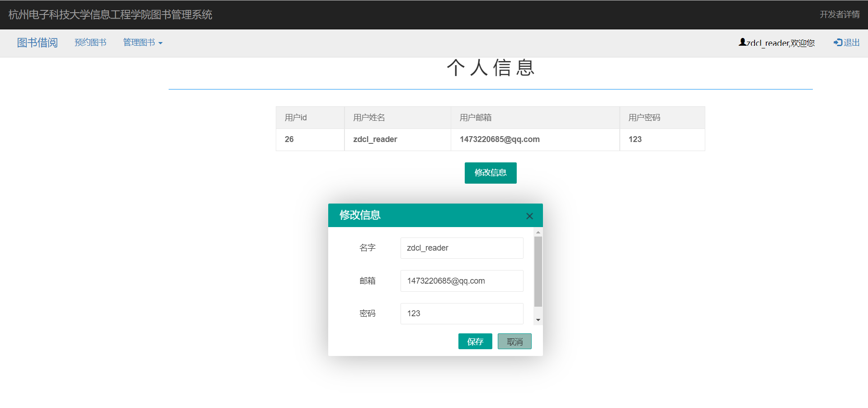868x408 pixels.
Task: Click the zdcl_reader,欢迎您 welcome text
Action: [x=781, y=43]
